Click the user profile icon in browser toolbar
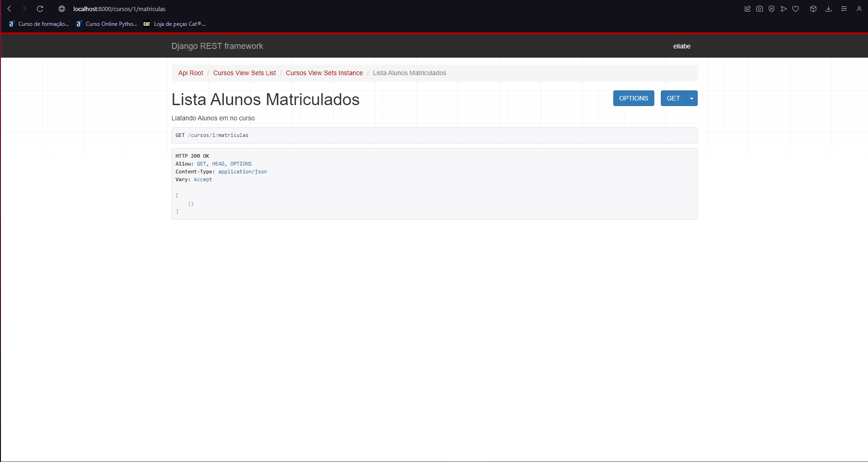The image size is (868, 462). [x=859, y=9]
